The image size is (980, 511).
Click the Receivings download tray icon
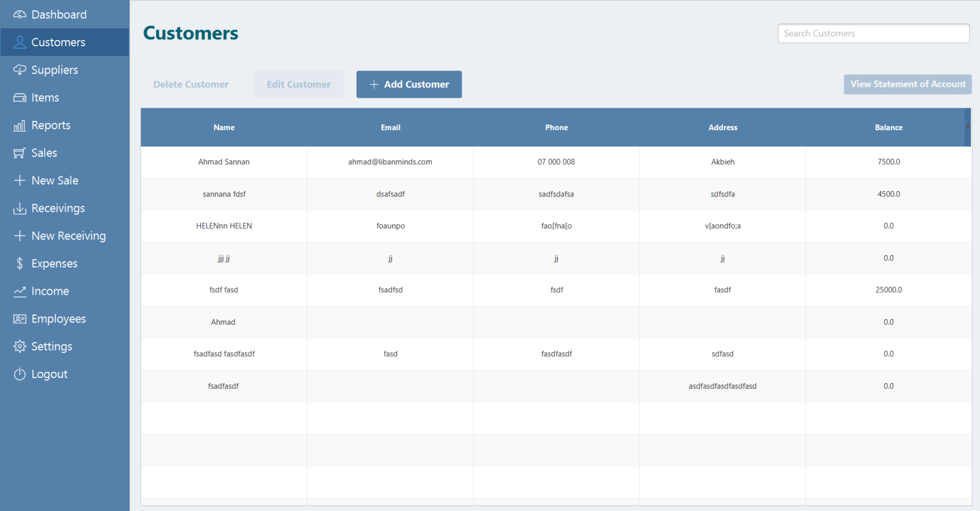pos(19,208)
